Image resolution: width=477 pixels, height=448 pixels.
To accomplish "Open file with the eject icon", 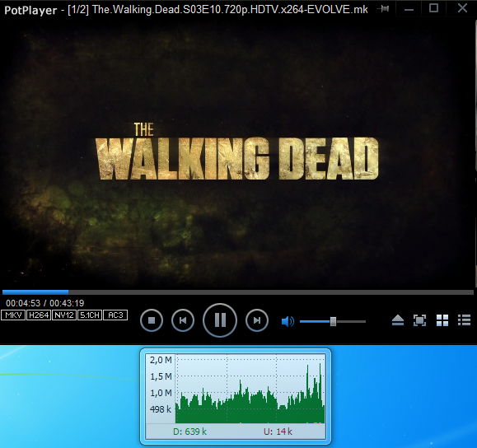I will (398, 320).
